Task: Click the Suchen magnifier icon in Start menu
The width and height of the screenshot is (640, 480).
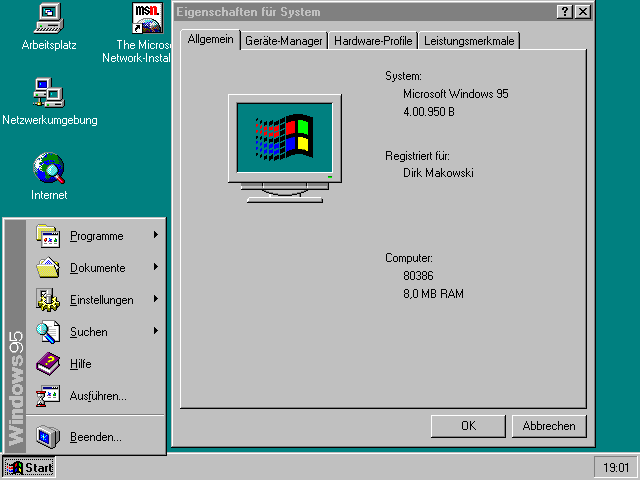Action: pyautogui.click(x=48, y=332)
